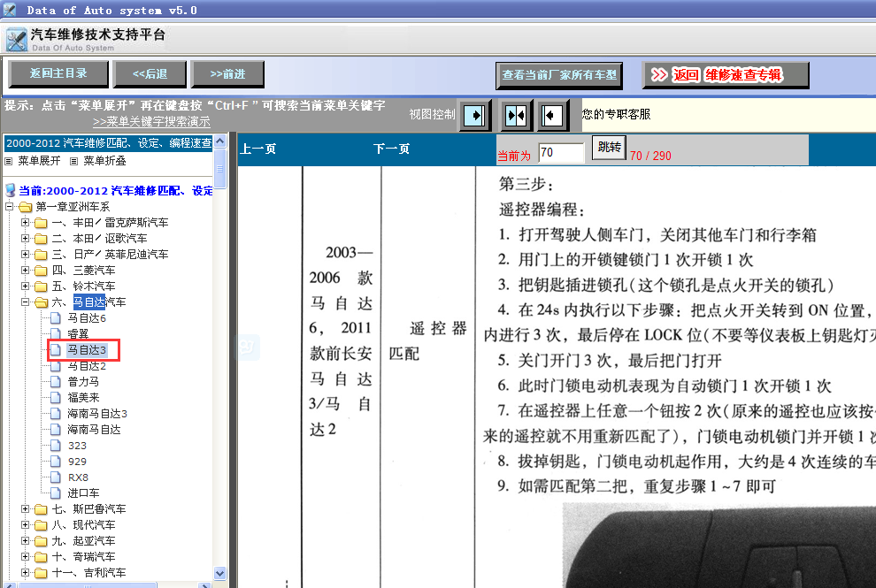Click 返回 维修速查专辑 button
This screenshot has width=876, height=588.
point(726,75)
